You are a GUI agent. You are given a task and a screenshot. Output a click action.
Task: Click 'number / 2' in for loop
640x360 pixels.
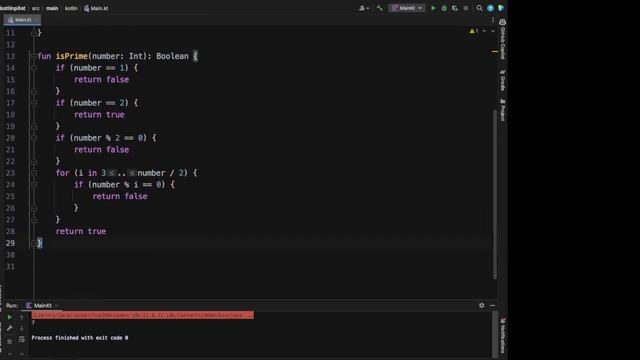pos(160,173)
